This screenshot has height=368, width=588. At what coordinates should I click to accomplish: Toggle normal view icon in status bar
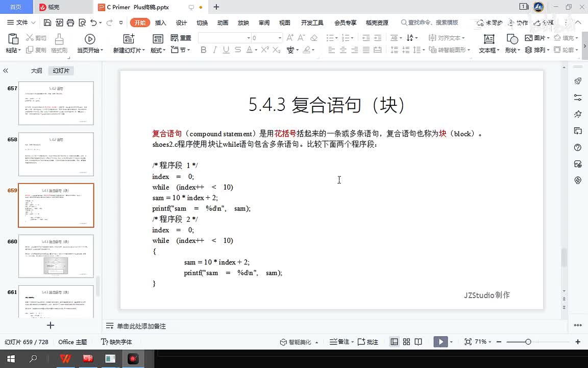395,342
